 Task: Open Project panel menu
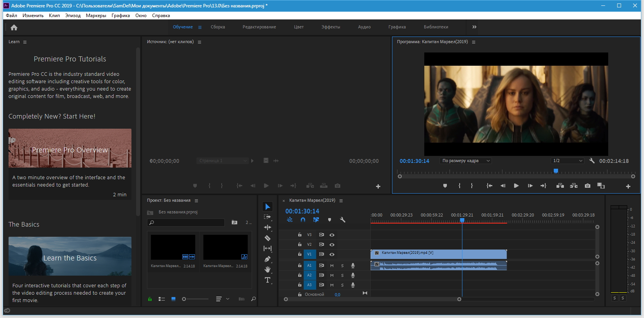196,201
